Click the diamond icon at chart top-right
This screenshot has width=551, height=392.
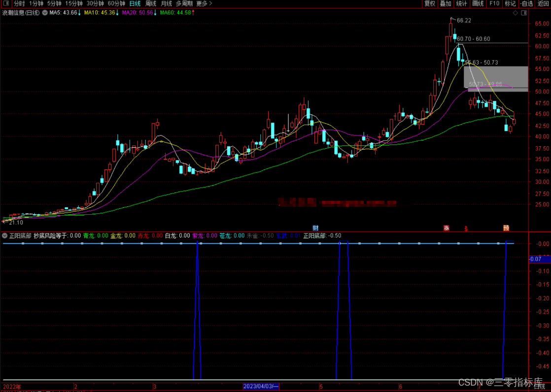click(x=515, y=13)
